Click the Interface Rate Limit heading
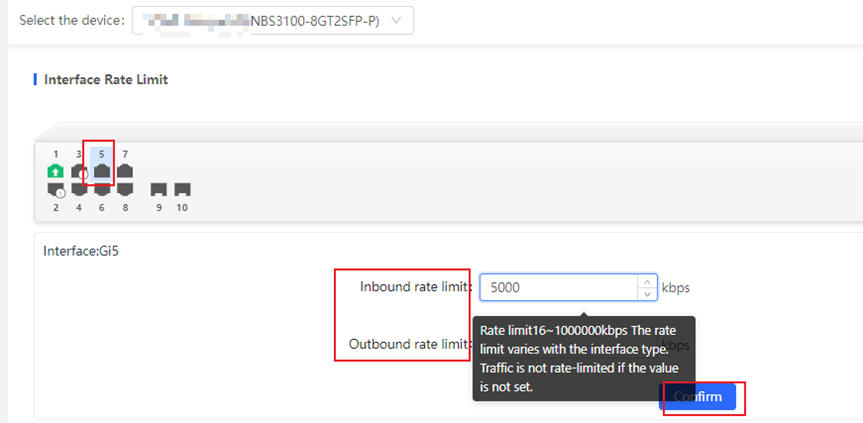The height and width of the screenshot is (423, 863). [106, 80]
